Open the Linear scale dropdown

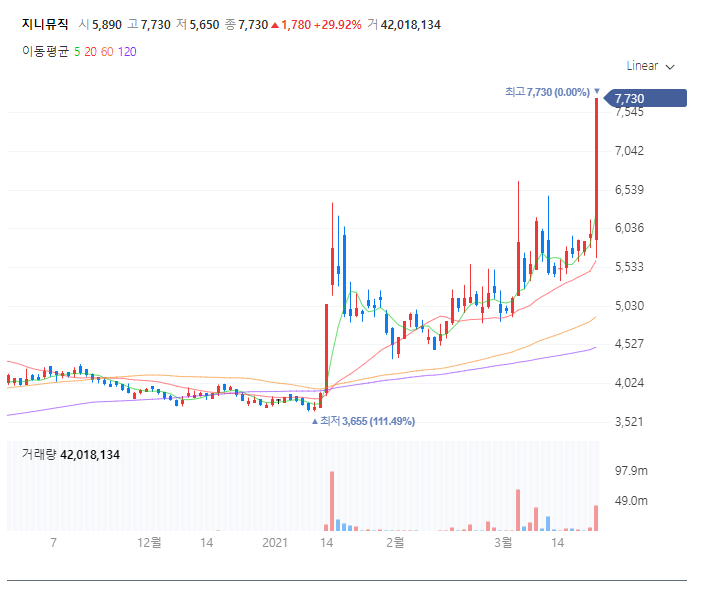point(650,66)
